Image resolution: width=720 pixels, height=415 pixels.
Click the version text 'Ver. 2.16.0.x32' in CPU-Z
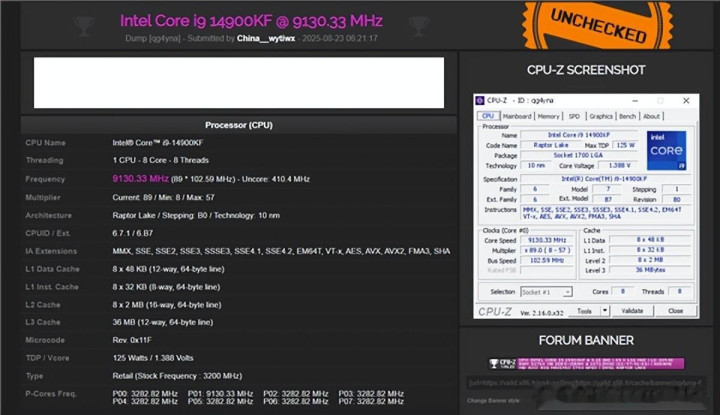pos(542,313)
